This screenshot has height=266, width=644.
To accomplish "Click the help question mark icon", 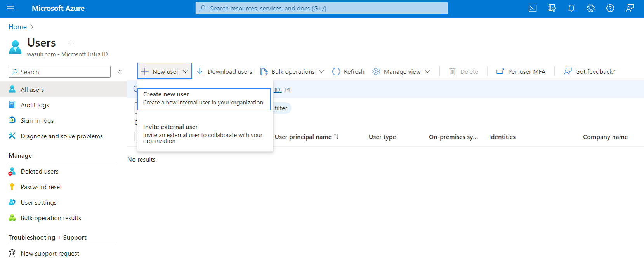I will (x=610, y=8).
